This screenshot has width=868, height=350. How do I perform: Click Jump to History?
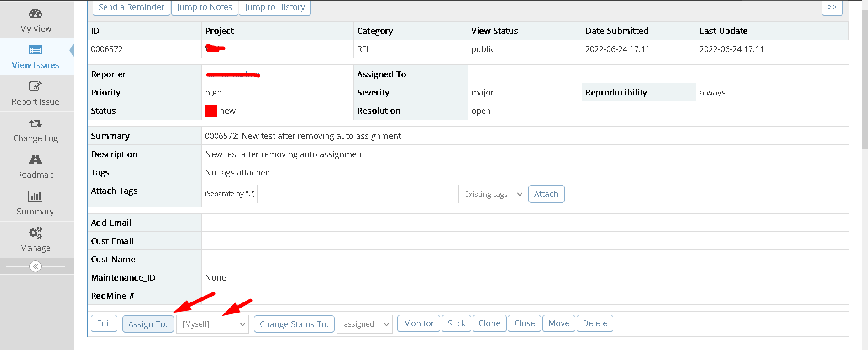click(x=274, y=7)
